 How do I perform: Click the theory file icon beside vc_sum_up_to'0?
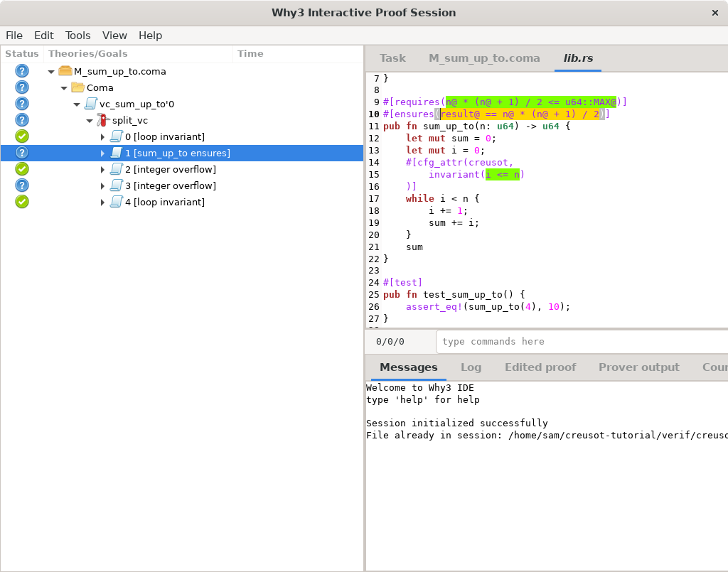[x=90, y=104]
